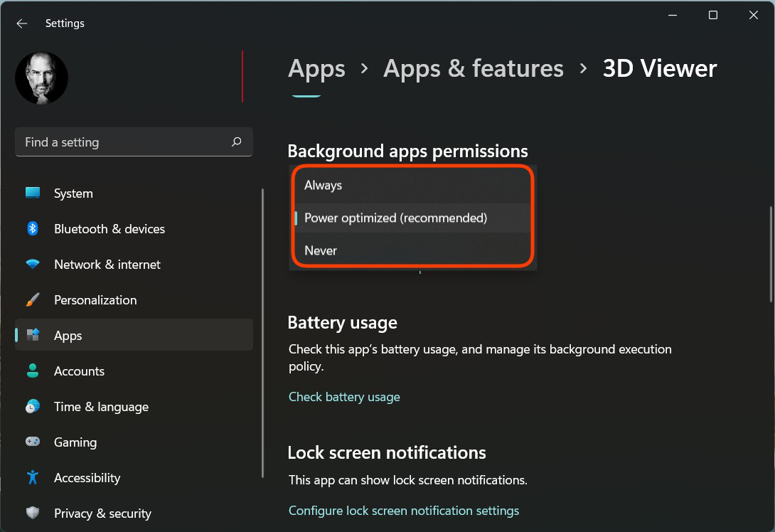Click the Bluetooth icon in sidebar
The width and height of the screenshot is (775, 532).
click(x=33, y=228)
